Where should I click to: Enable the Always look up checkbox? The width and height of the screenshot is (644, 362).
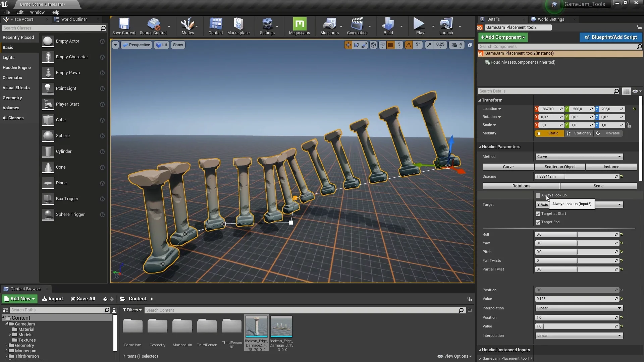tap(538, 195)
